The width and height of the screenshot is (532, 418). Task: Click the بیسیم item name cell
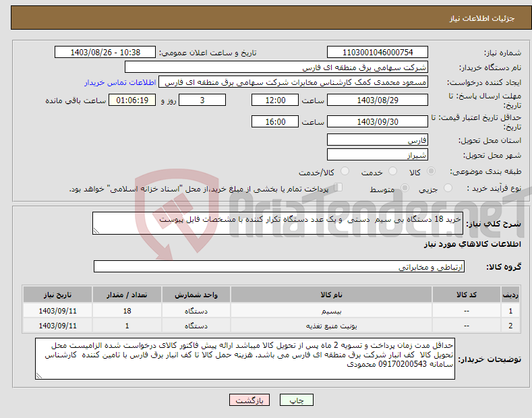point(332,311)
